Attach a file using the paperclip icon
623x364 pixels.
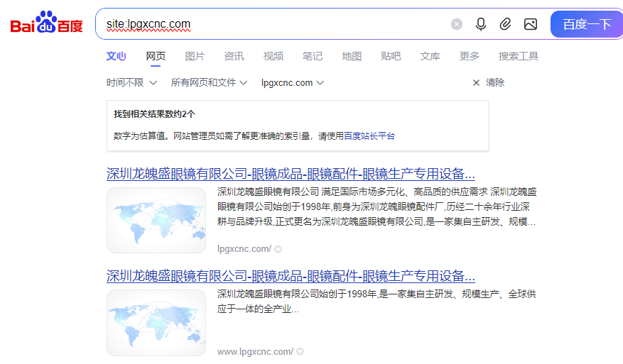pyautogui.click(x=505, y=24)
